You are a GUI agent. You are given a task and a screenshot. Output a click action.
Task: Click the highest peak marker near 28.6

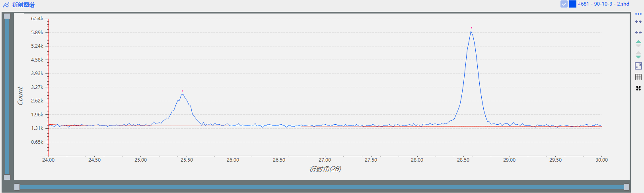point(471,28)
